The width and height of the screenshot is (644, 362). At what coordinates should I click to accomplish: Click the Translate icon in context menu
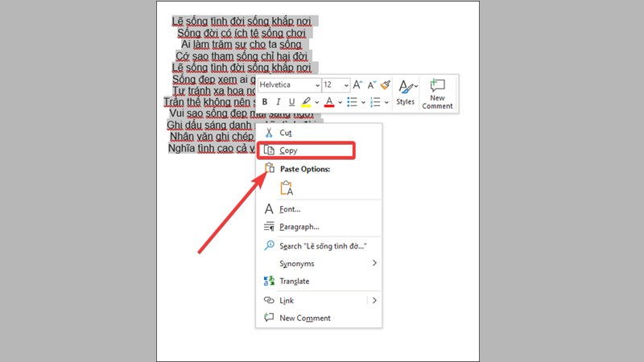coord(269,281)
